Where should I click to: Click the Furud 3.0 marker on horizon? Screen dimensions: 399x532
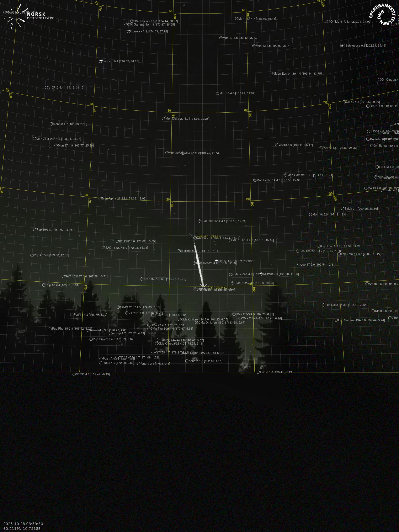pos(258,372)
